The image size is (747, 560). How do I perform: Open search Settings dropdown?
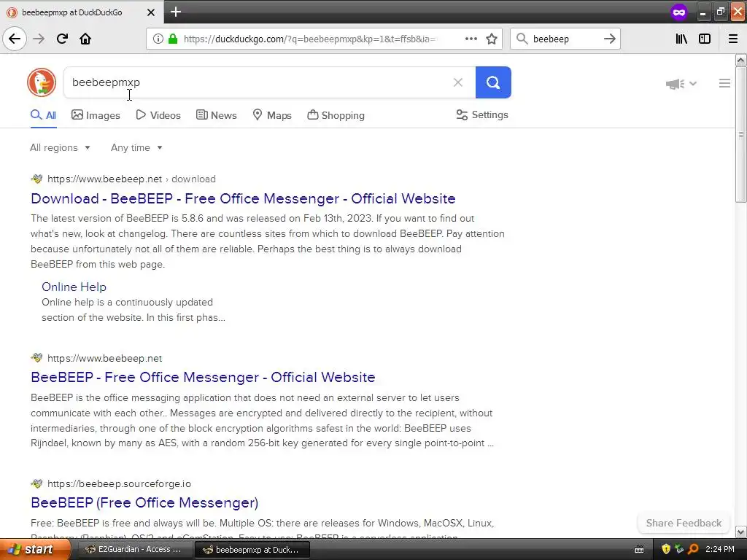[x=482, y=114]
